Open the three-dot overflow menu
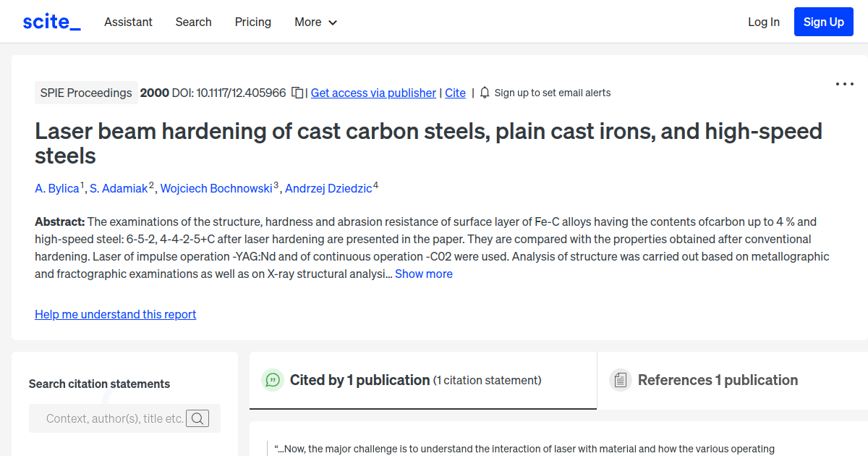Screen dimensions: 868x456 coord(844,84)
